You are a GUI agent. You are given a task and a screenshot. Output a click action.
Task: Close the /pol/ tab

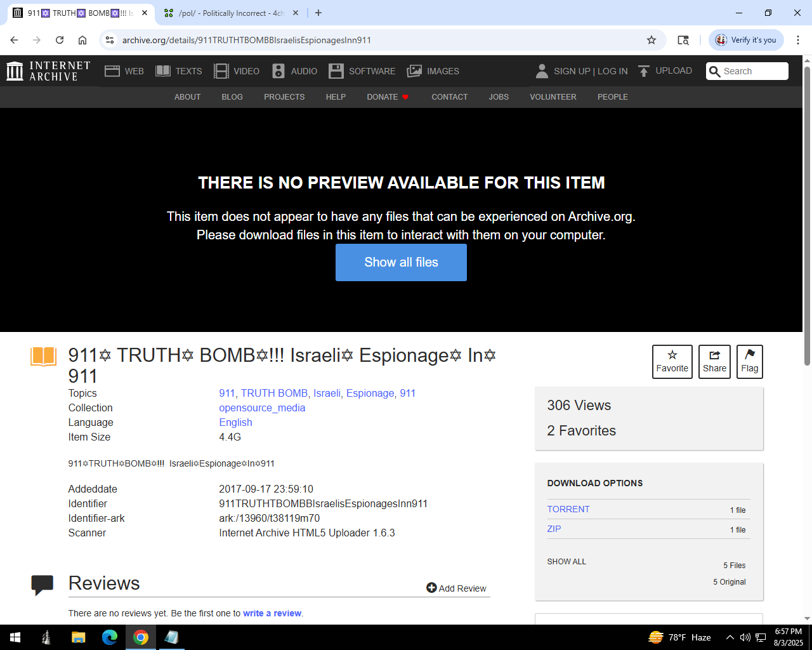click(296, 13)
